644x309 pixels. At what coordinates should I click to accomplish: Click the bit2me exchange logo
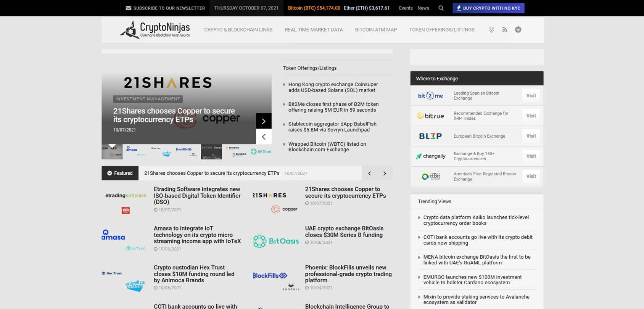click(430, 96)
